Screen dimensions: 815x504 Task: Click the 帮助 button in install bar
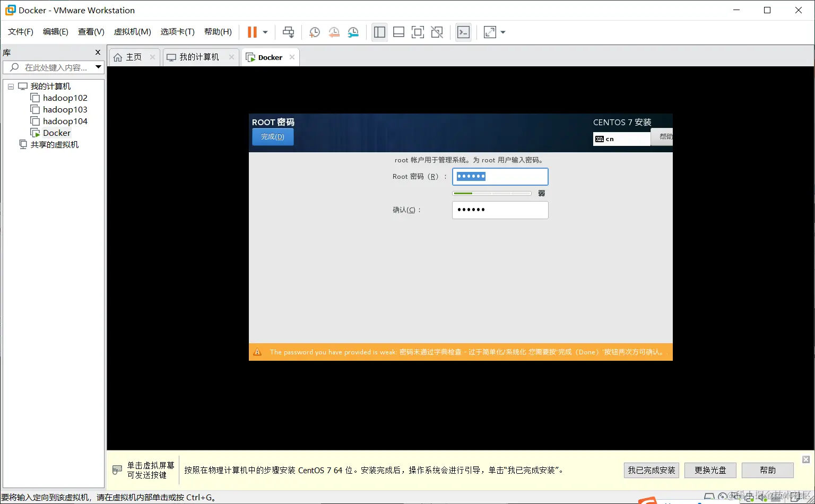point(767,470)
